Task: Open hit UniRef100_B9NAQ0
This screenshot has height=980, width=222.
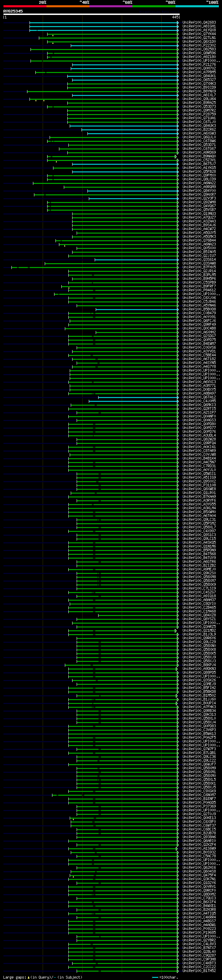Action: click(x=199, y=156)
